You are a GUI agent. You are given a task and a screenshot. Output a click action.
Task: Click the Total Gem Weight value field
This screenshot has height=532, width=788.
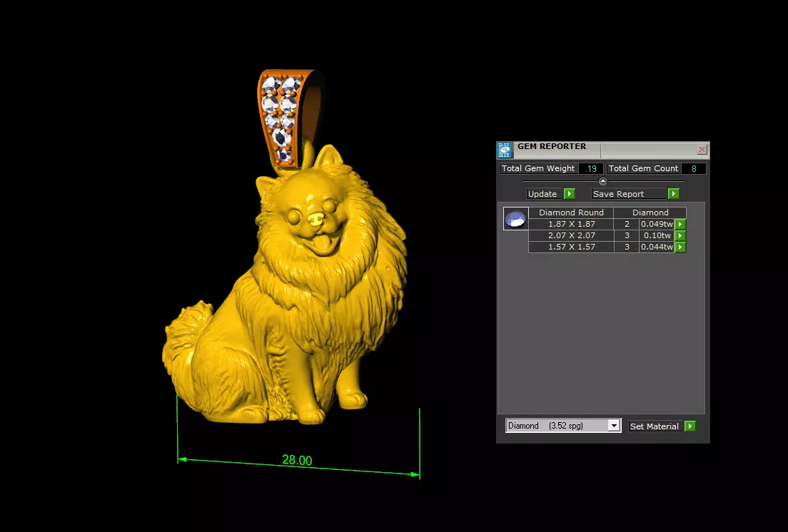coord(591,168)
